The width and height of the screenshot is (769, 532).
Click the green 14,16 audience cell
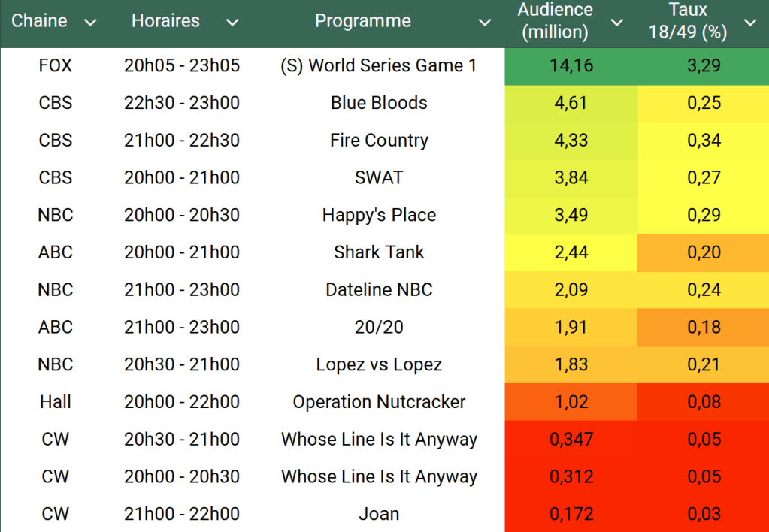(x=571, y=65)
